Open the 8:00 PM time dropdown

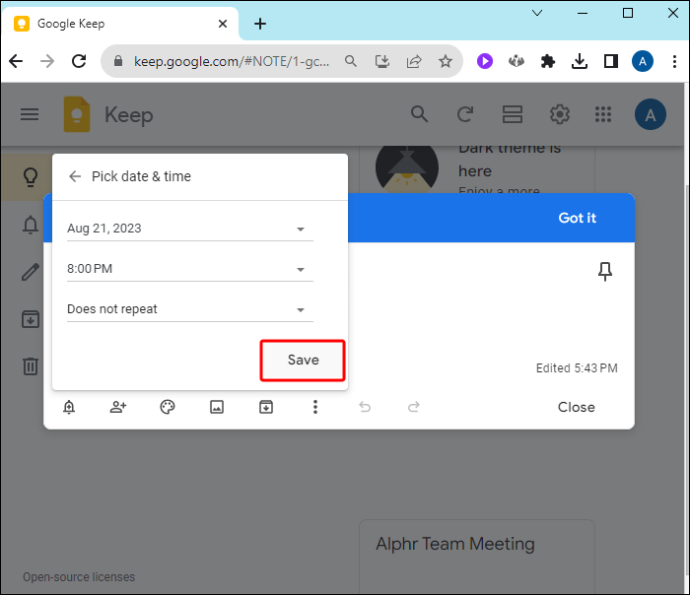(x=190, y=269)
